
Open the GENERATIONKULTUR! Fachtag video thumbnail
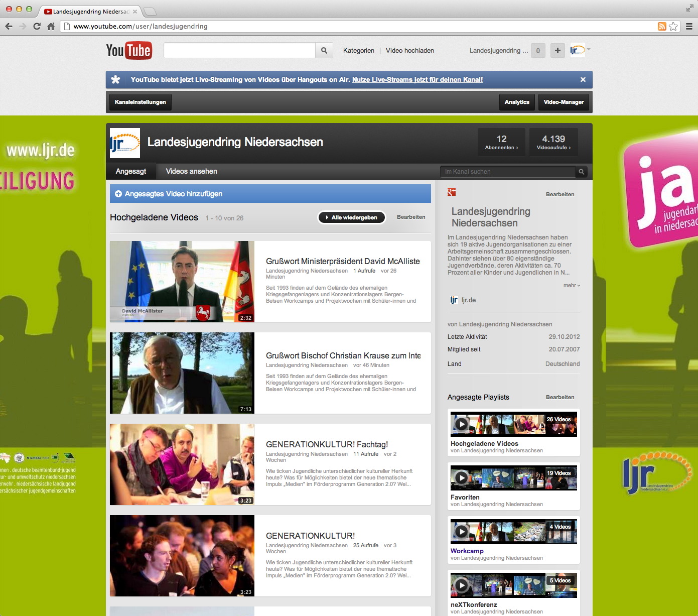coord(182,464)
